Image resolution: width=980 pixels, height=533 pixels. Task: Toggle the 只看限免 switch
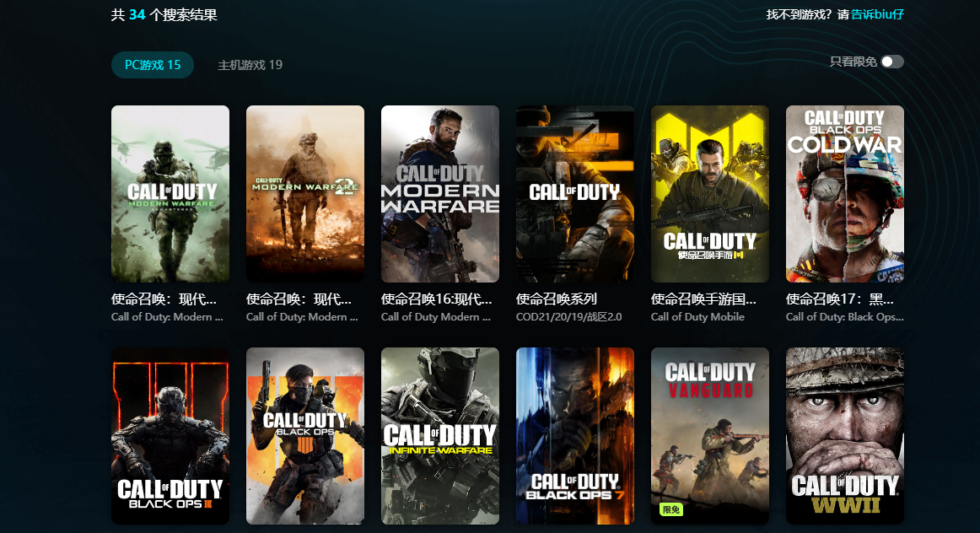(892, 62)
